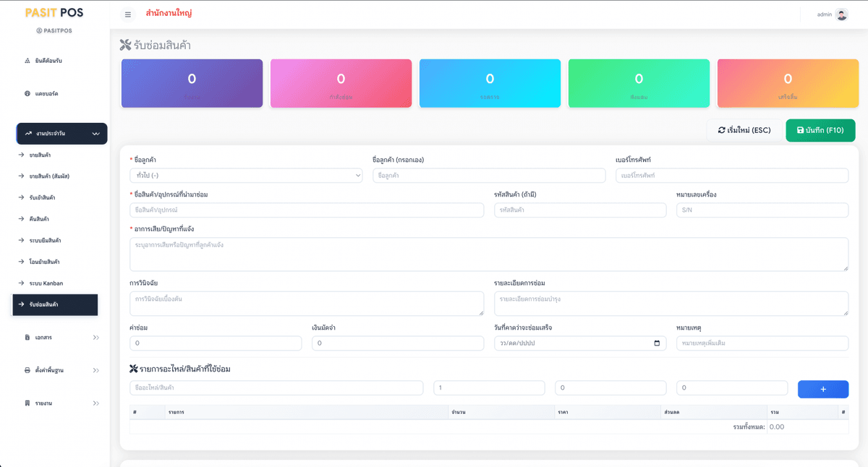Viewport: 868px width, 467px height.
Task: Click the ตั้งค่าพื้นฐาน printer icon in sidebar
Action: (x=27, y=370)
